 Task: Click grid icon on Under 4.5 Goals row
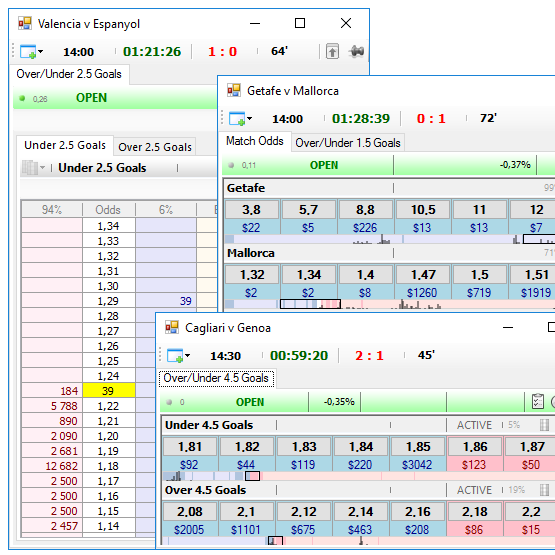tap(545, 425)
